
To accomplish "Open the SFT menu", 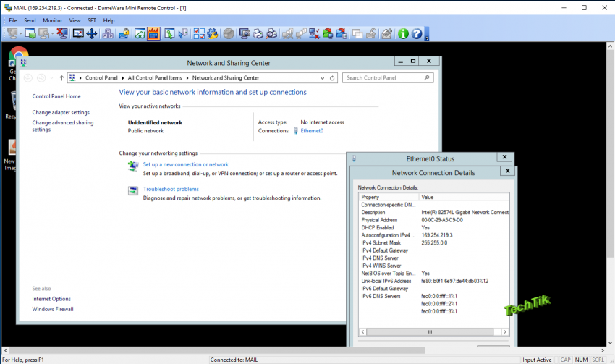I will [x=92, y=20].
